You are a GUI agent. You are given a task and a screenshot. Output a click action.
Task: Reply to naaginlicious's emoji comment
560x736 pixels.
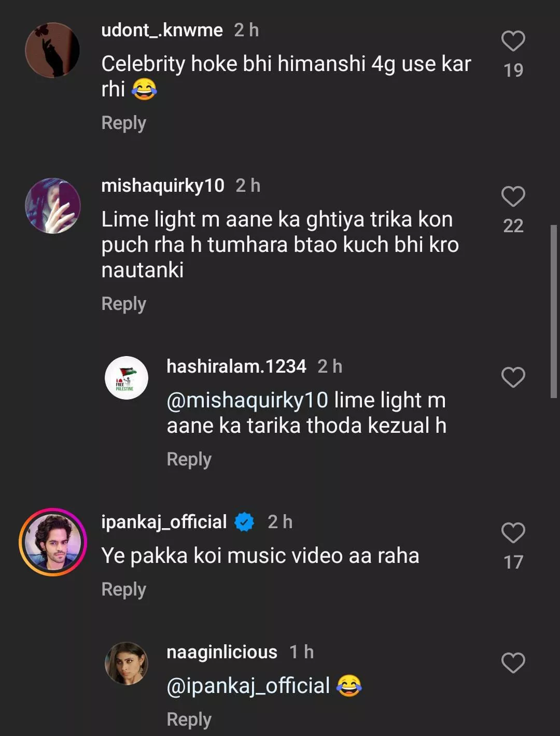pyautogui.click(x=189, y=719)
